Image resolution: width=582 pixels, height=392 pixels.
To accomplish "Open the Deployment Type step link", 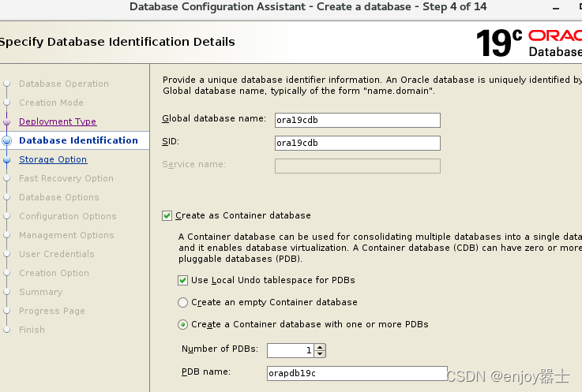I will coord(58,121).
